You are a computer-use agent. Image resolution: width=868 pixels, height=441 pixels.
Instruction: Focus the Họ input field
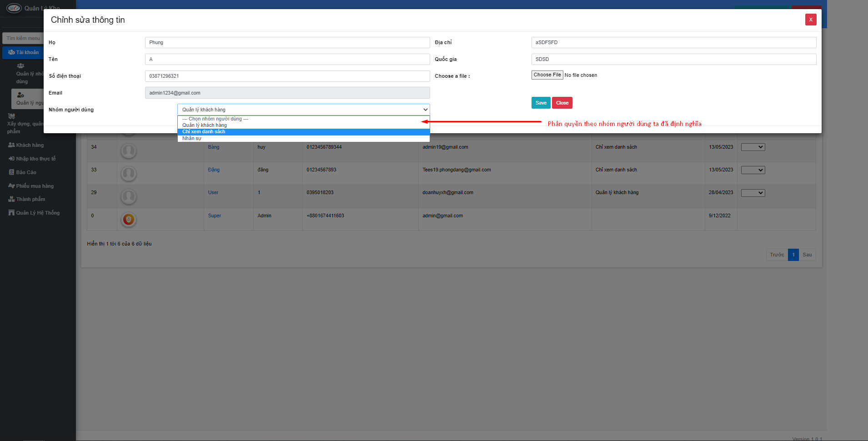[x=287, y=42]
